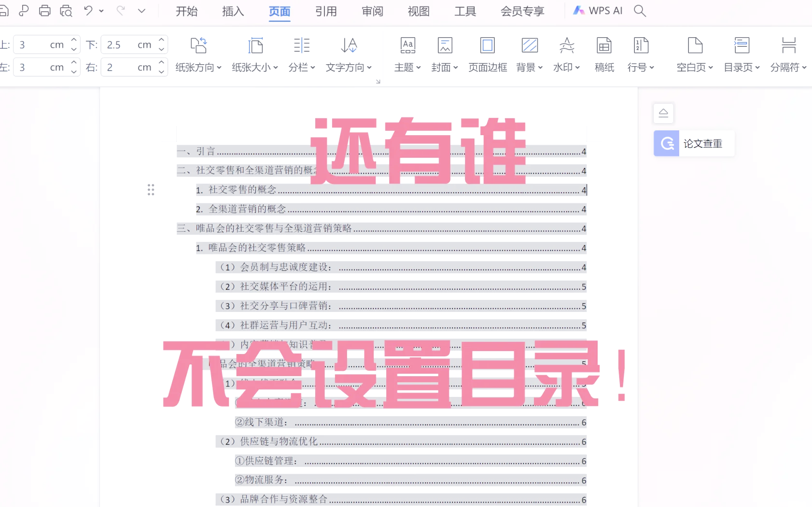Click the 水印 watermark icon
Image resolution: width=812 pixels, height=507 pixels.
click(x=567, y=45)
